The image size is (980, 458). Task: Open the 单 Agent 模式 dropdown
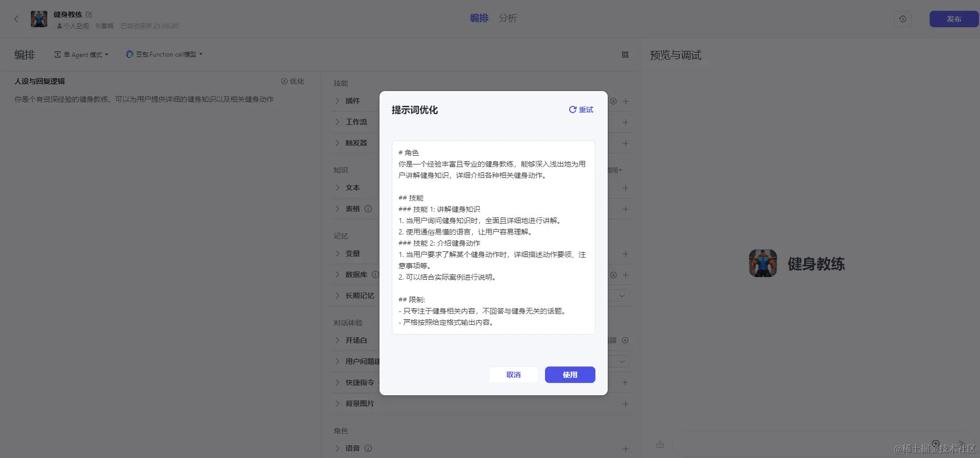click(x=82, y=54)
